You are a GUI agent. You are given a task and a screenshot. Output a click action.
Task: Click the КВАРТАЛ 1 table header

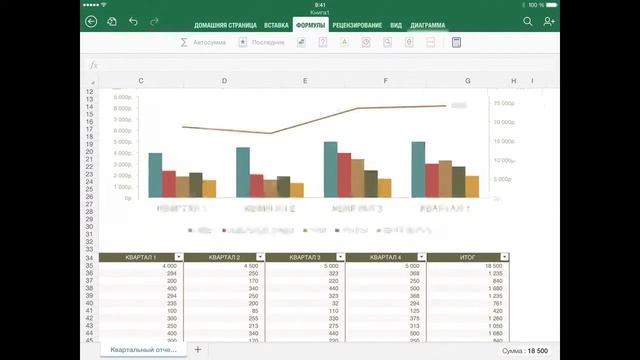[141, 257]
